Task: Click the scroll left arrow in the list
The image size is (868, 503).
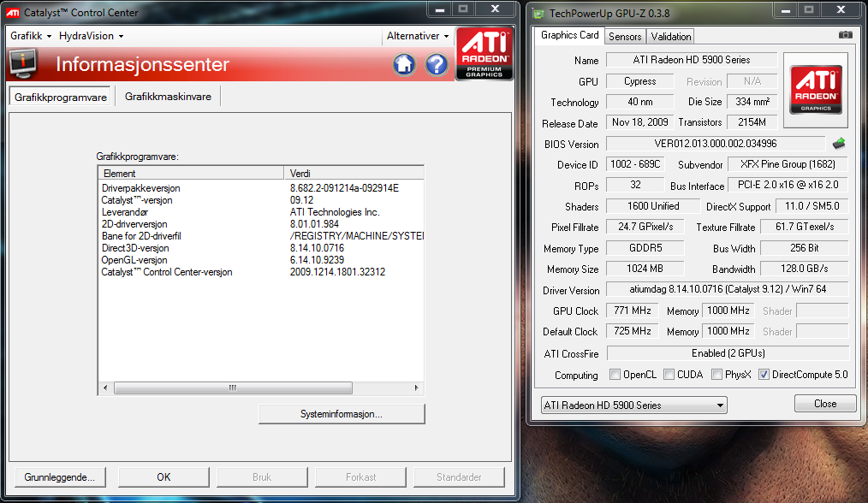Action: coord(106,388)
